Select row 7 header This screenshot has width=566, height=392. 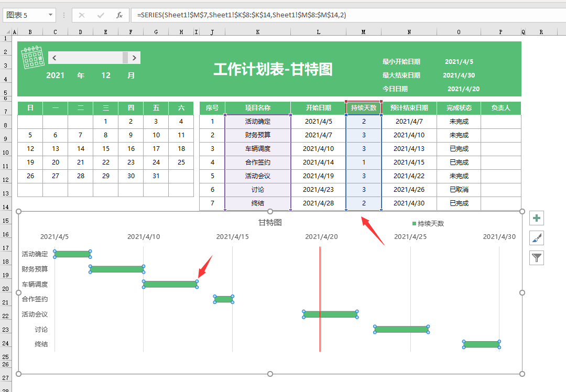[6, 108]
